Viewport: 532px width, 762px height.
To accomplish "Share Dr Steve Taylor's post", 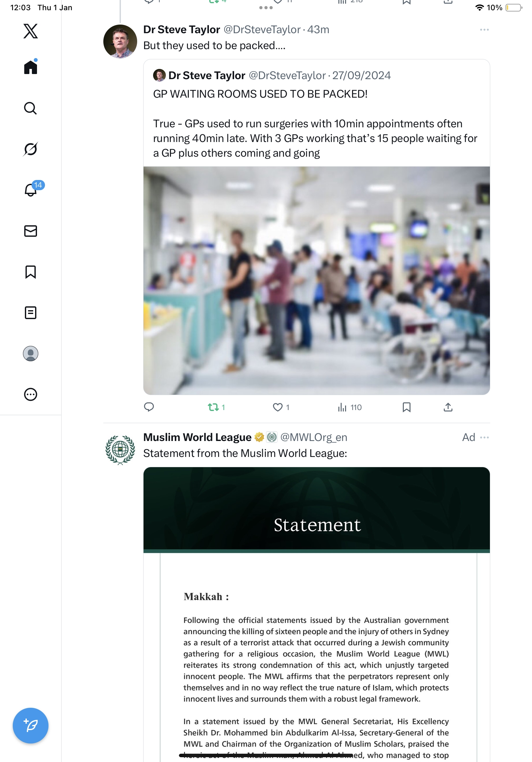I will pos(448,407).
